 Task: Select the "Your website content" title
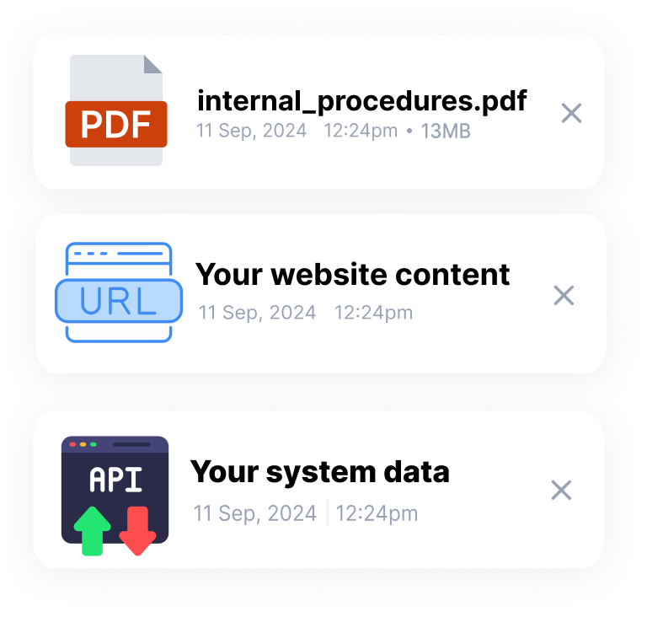point(352,274)
